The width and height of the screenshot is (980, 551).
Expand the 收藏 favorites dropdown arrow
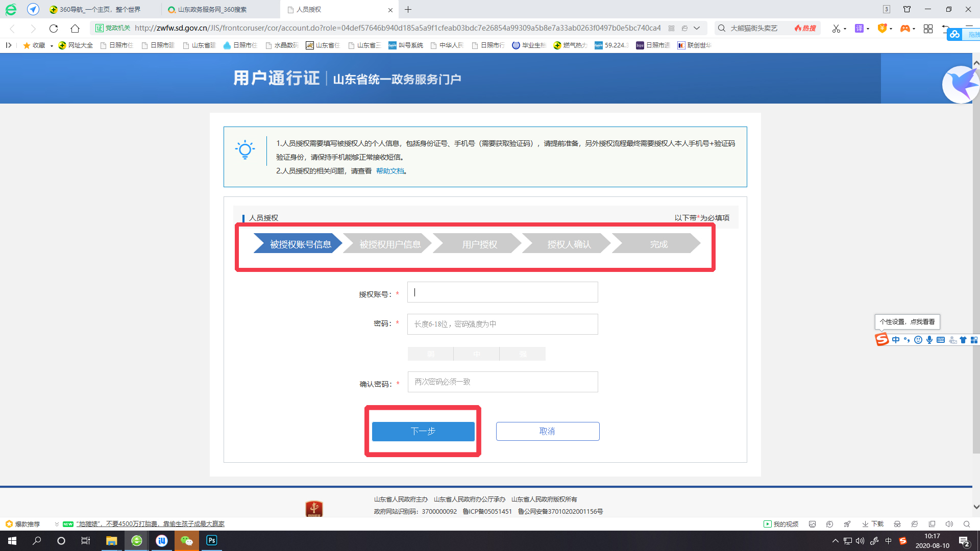pyautogui.click(x=51, y=45)
